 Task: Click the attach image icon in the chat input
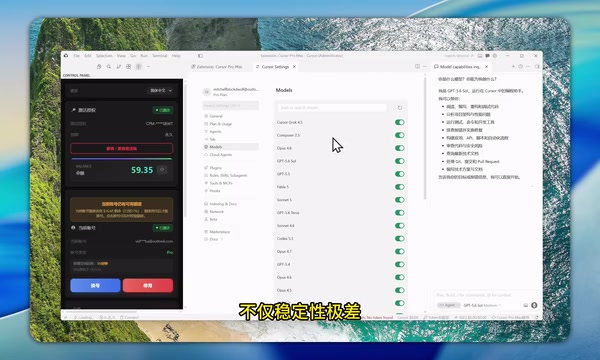[525, 305]
